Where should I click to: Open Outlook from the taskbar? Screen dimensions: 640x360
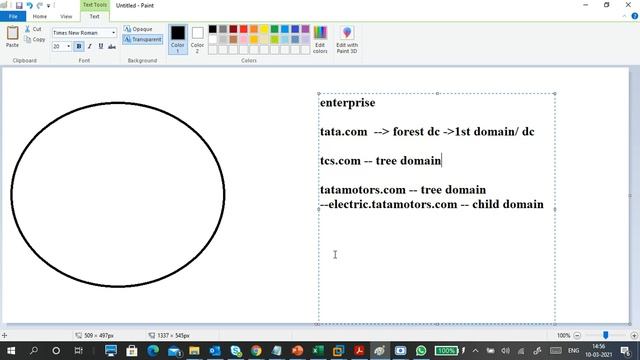pos(215,351)
